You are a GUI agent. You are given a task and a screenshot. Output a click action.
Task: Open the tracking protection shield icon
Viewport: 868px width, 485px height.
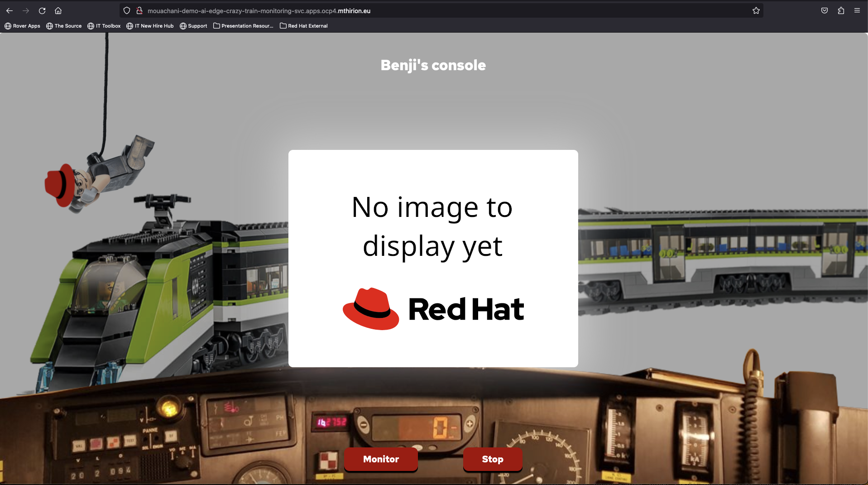(x=127, y=10)
